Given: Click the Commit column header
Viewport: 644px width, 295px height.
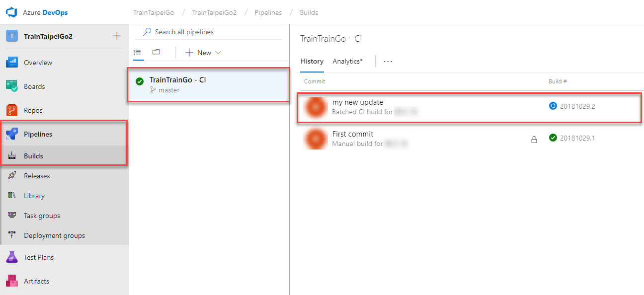Looking at the screenshot, I should (315, 81).
